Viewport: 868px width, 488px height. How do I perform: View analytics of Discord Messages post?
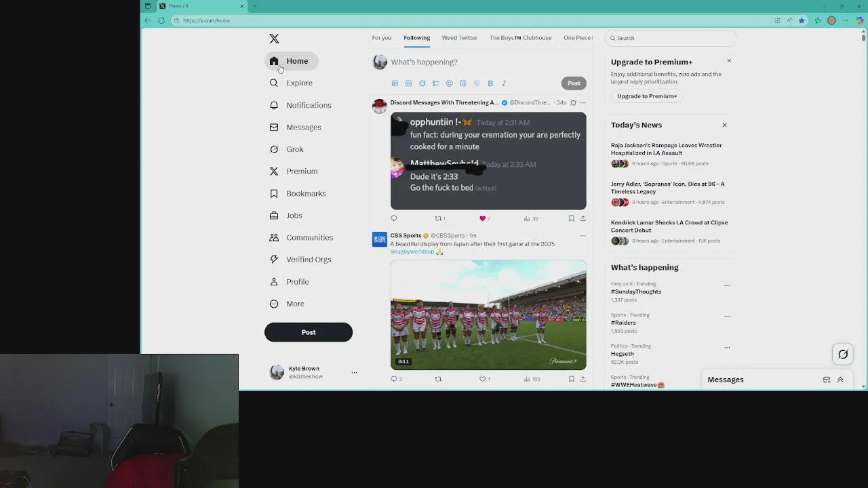(x=530, y=218)
